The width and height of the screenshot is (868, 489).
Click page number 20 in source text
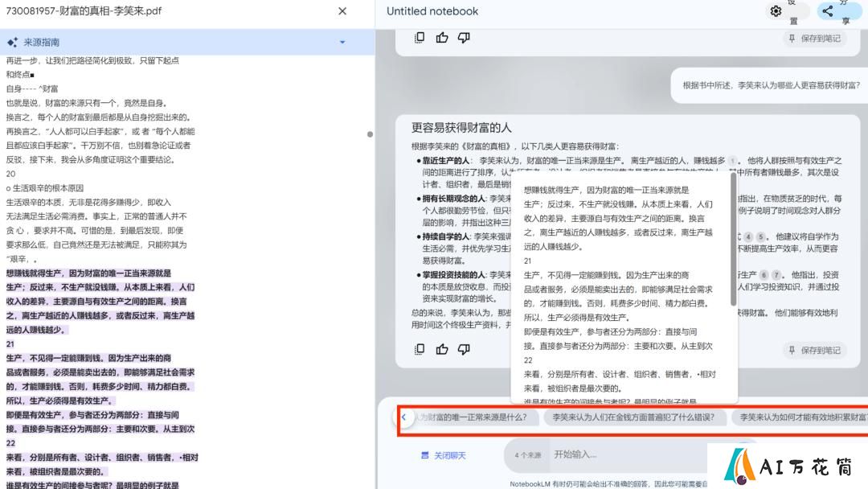point(10,174)
